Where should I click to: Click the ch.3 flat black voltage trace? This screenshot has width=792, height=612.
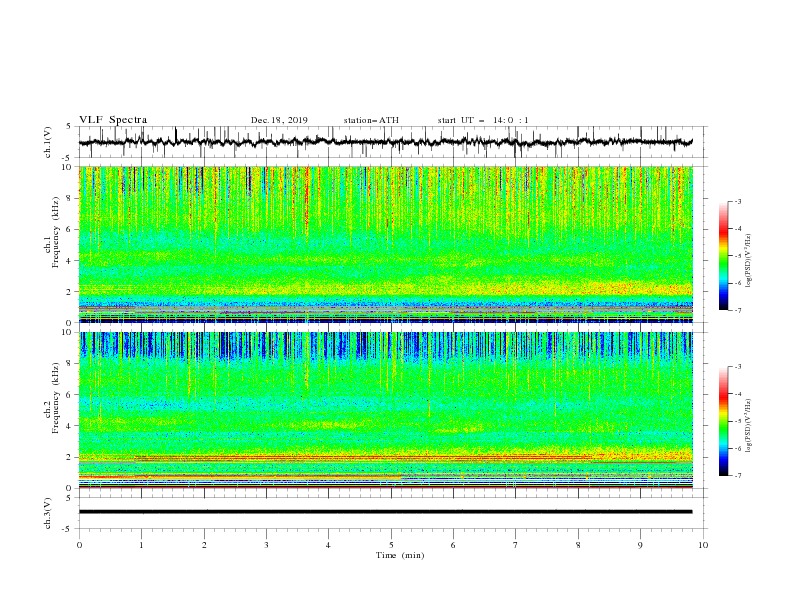[385, 512]
